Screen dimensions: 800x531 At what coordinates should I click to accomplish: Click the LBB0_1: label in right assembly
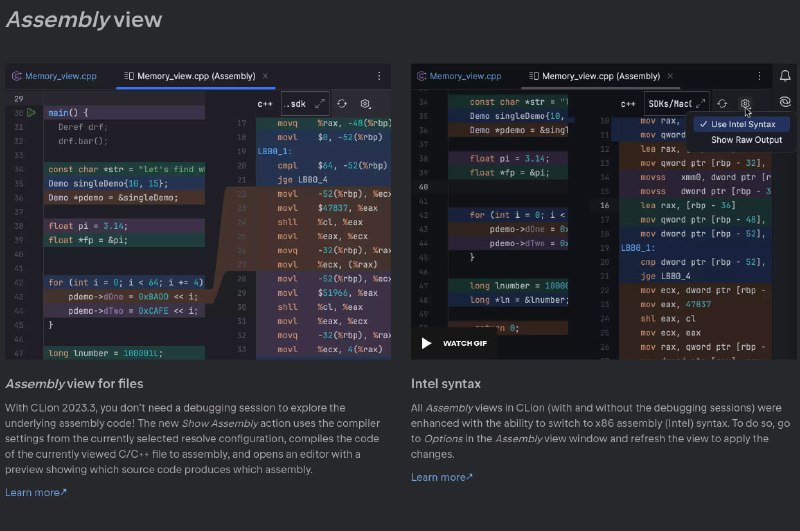tap(638, 248)
